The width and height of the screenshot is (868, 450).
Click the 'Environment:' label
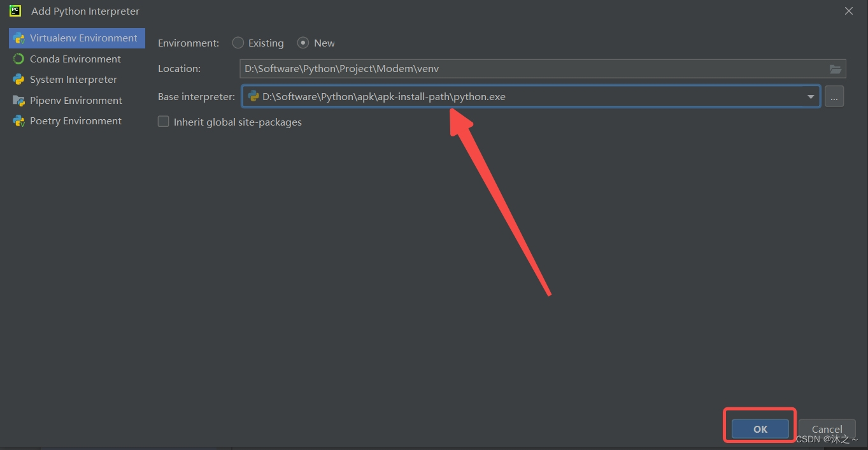(189, 43)
